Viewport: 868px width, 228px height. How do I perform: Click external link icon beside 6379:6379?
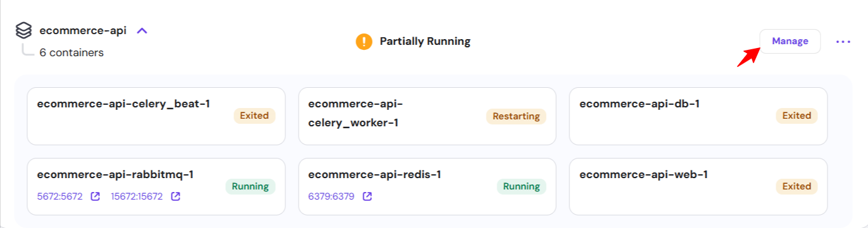(367, 196)
